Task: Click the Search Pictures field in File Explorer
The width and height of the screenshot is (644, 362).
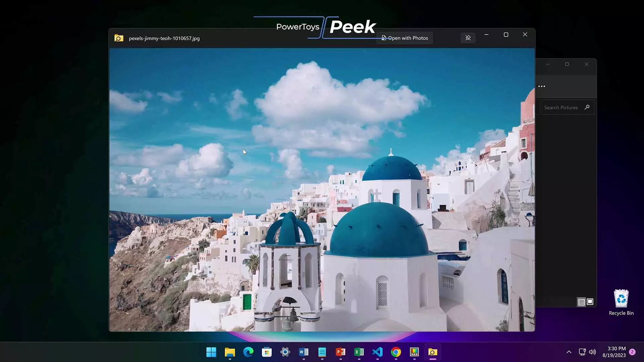Action: [568, 108]
